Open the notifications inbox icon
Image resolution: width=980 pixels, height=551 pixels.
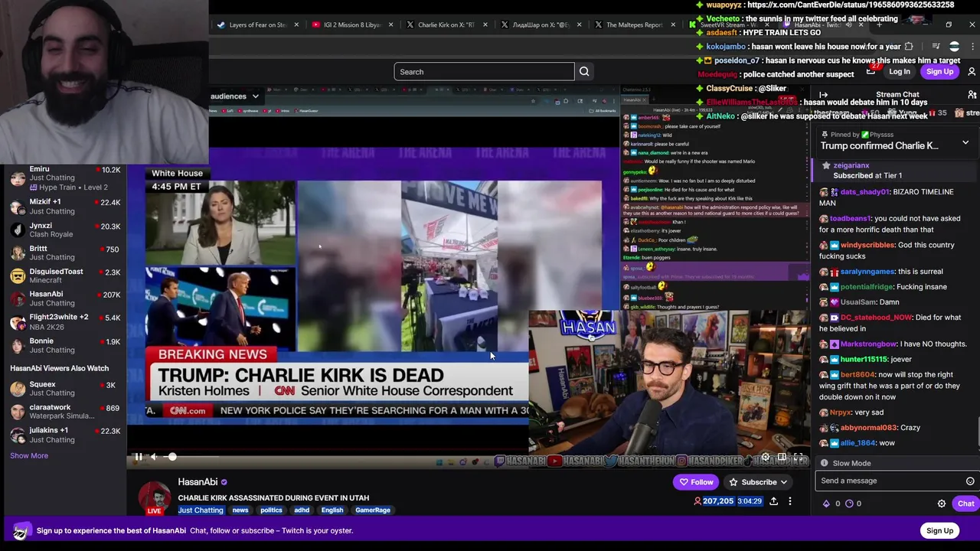[871, 71]
